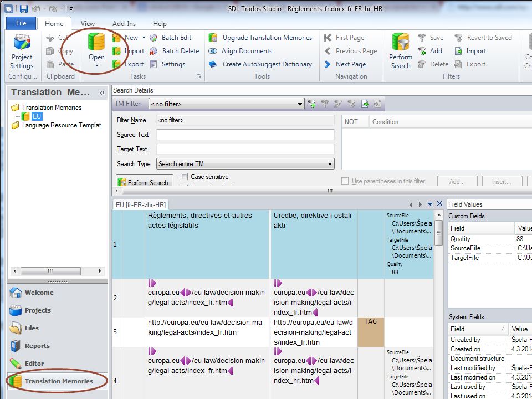Open the Search Type dropdown
Screen dimensions: 532x399
(x=330, y=164)
